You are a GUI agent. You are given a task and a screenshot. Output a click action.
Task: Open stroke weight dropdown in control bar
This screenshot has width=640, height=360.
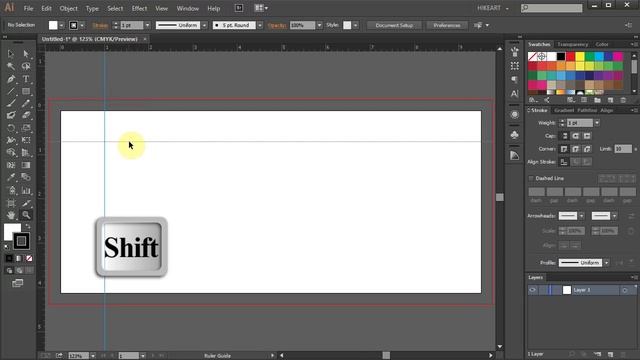(x=147, y=25)
